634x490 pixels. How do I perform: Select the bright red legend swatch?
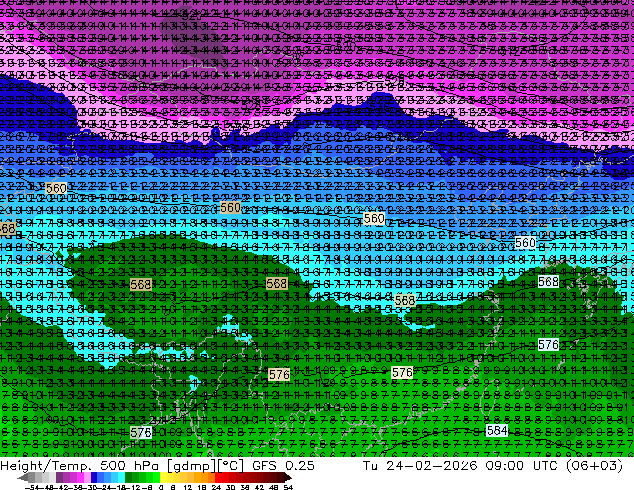[x=218, y=477]
